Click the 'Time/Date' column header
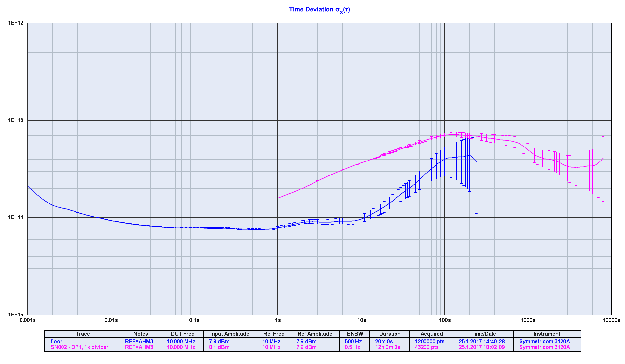 [x=483, y=334]
